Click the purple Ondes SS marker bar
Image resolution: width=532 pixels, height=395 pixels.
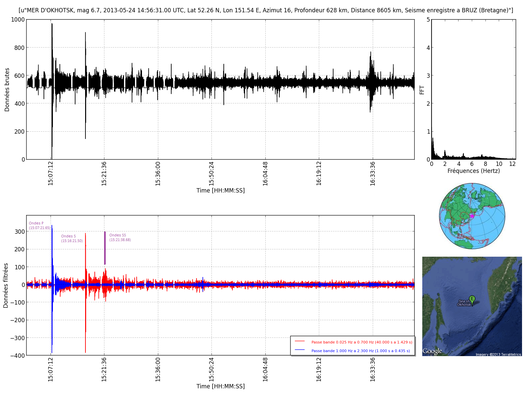105,248
